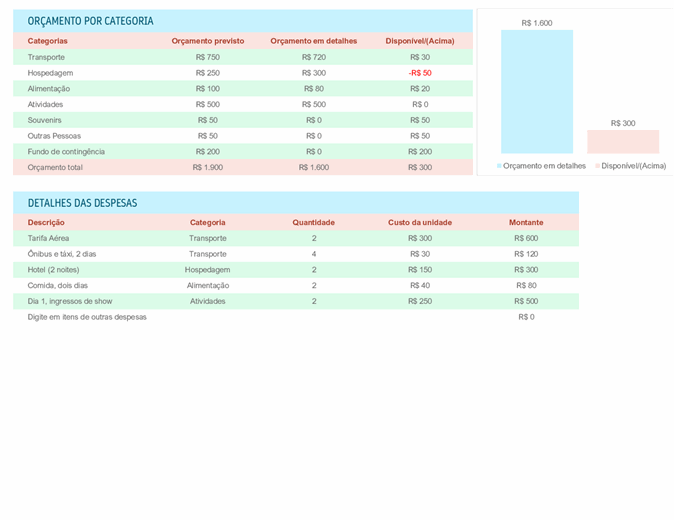Select the 'Orçamento previsto' column header
Image resolution: width=675 pixels, height=520 pixels.
207,41
